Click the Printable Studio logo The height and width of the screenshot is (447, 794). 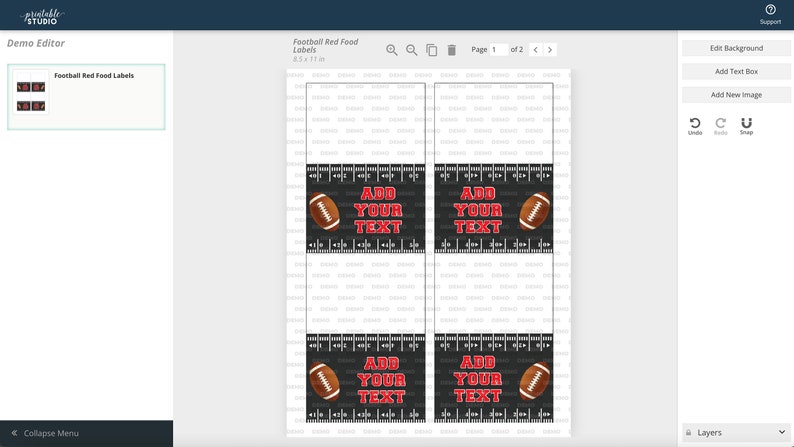pos(42,16)
